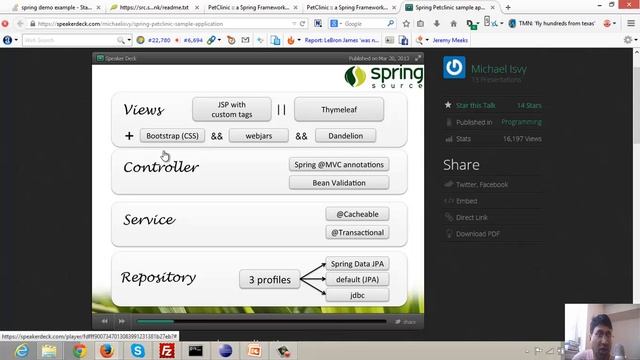Open the 'TMN: fly hundreds from texas' feed item

(x=552, y=24)
